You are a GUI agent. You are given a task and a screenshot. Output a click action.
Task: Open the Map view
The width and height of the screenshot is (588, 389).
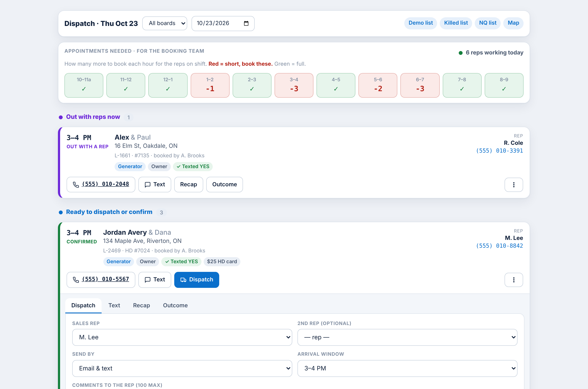click(513, 23)
